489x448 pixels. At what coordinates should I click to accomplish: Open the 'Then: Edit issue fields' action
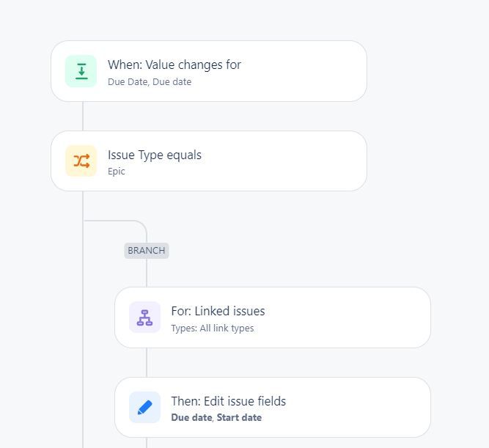tap(273, 408)
